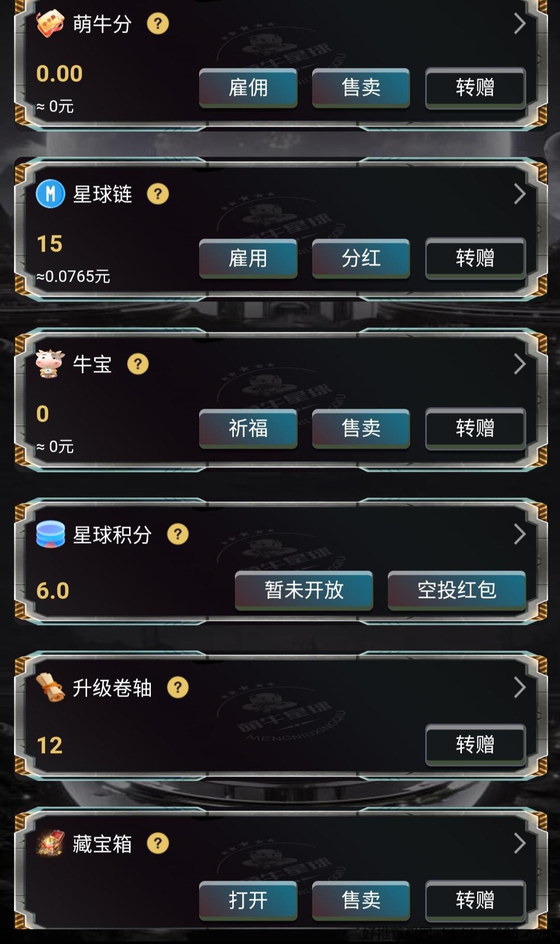This screenshot has width=560, height=944.
Task: Tap 祈福 in the 牛宝 card
Action: click(248, 428)
